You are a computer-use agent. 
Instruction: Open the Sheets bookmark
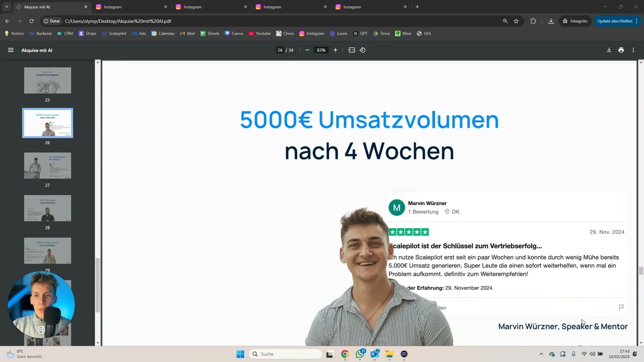pos(210,34)
